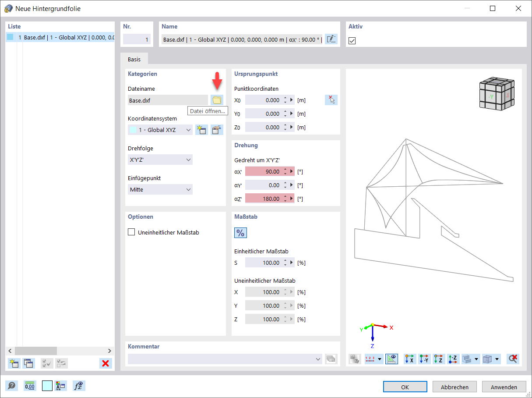Open scale S field arrow menu

tap(292, 263)
